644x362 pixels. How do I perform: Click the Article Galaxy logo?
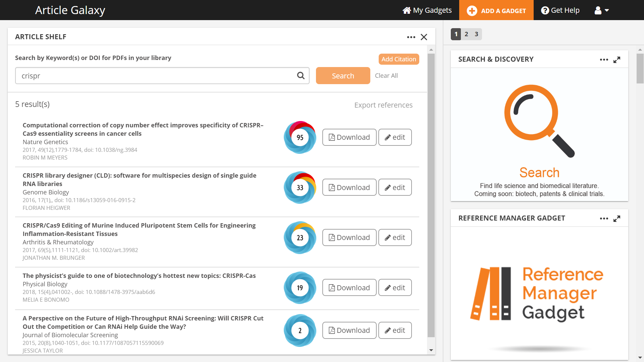click(70, 10)
